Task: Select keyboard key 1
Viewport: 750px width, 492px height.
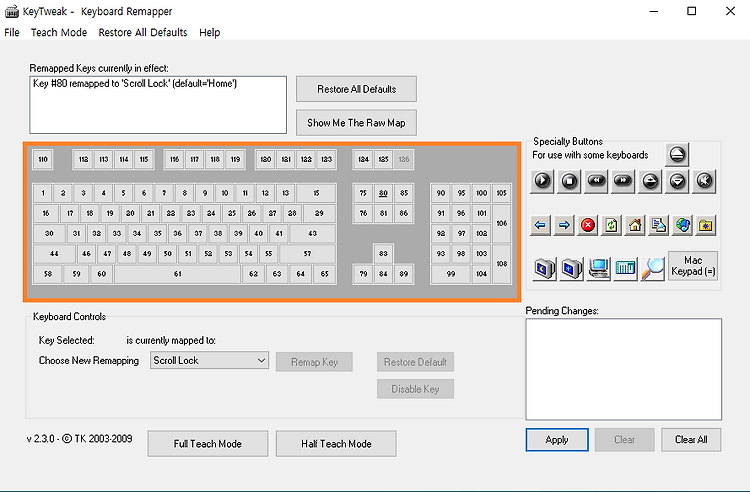Action: (x=43, y=193)
